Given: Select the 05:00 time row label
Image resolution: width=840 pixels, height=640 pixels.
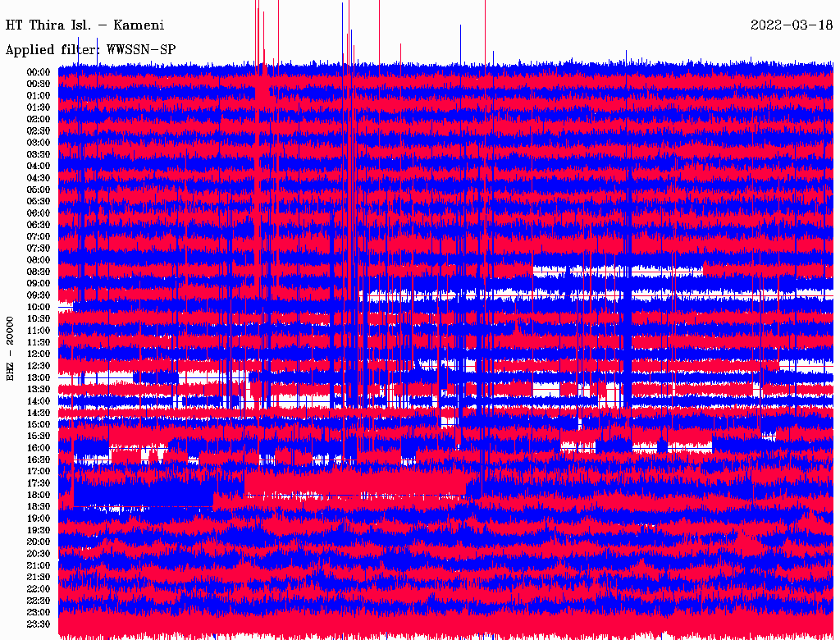Looking at the screenshot, I should coord(39,190).
